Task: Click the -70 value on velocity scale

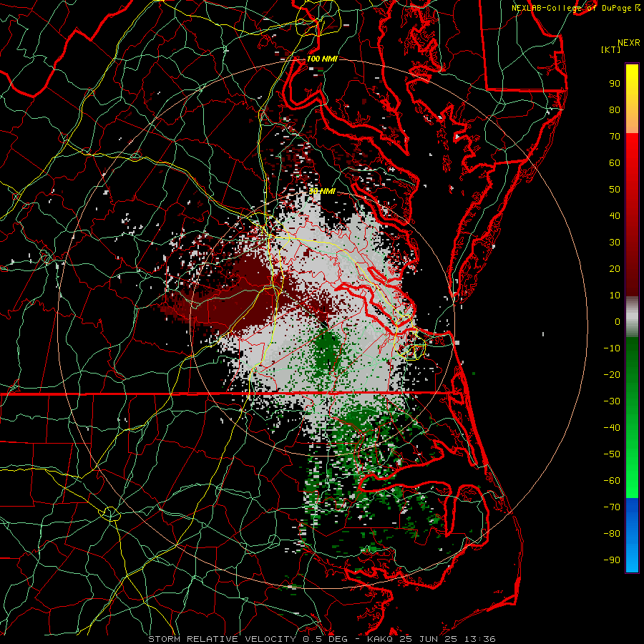Action: [x=612, y=507]
